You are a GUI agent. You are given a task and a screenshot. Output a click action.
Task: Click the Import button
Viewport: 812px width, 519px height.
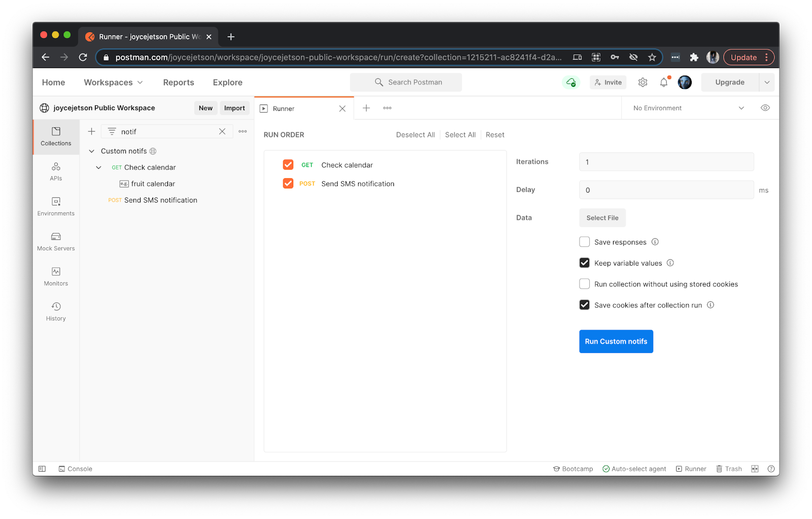click(x=234, y=108)
